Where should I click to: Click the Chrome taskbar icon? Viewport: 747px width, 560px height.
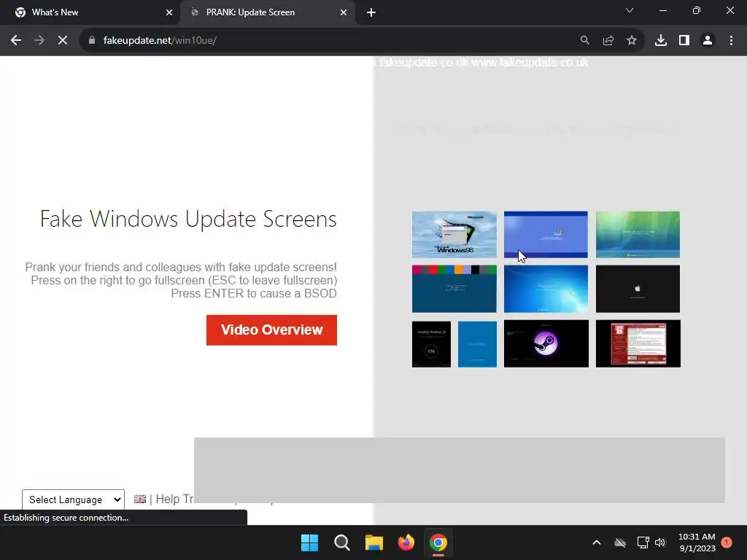[x=438, y=542]
